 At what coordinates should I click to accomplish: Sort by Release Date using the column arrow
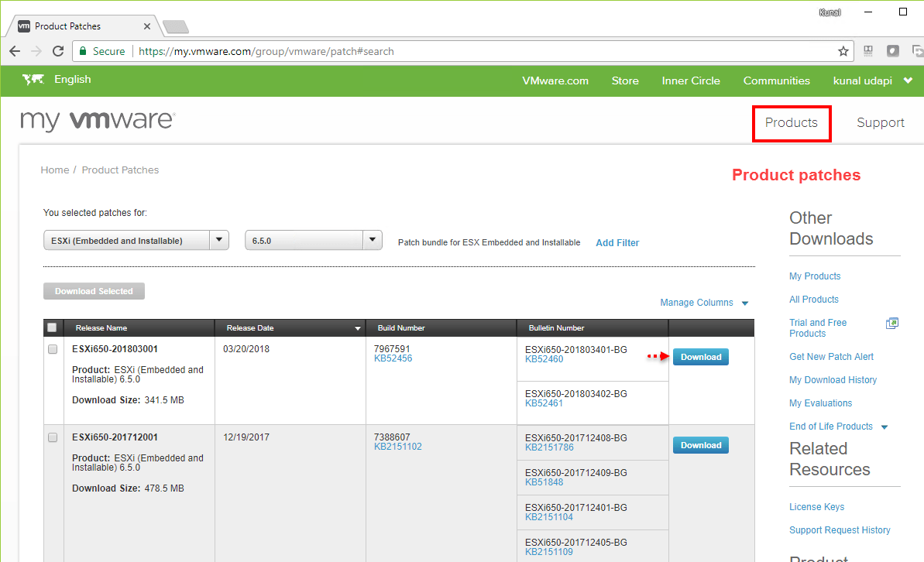(356, 327)
